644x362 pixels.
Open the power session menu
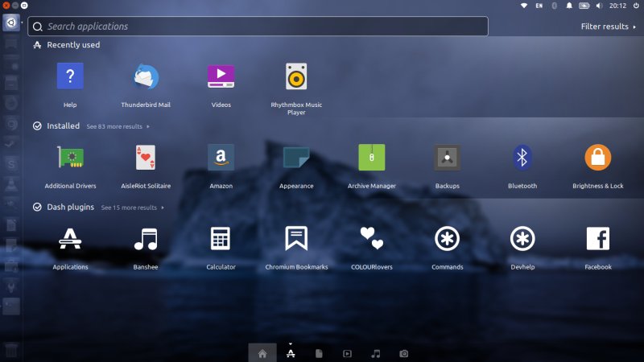point(636,6)
